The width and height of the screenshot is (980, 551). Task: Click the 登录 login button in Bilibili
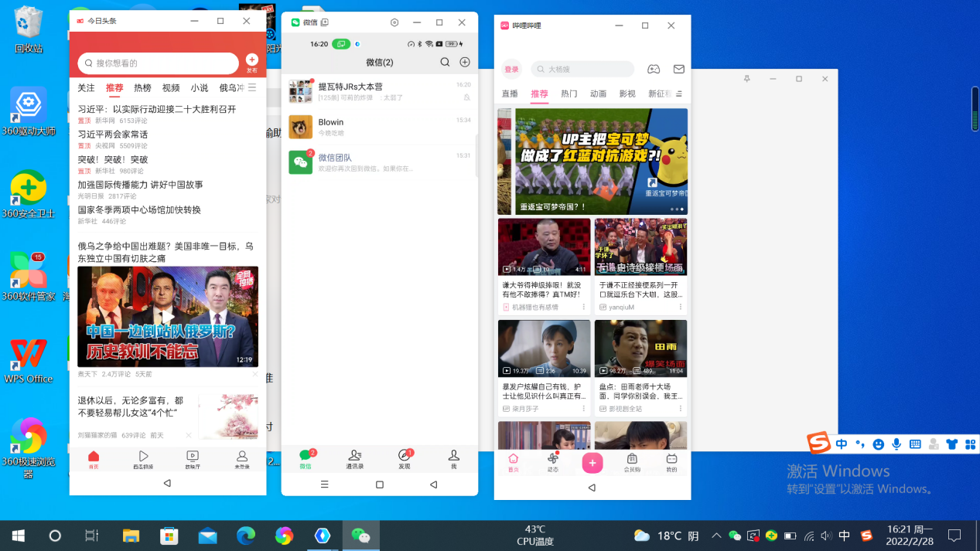pyautogui.click(x=511, y=69)
